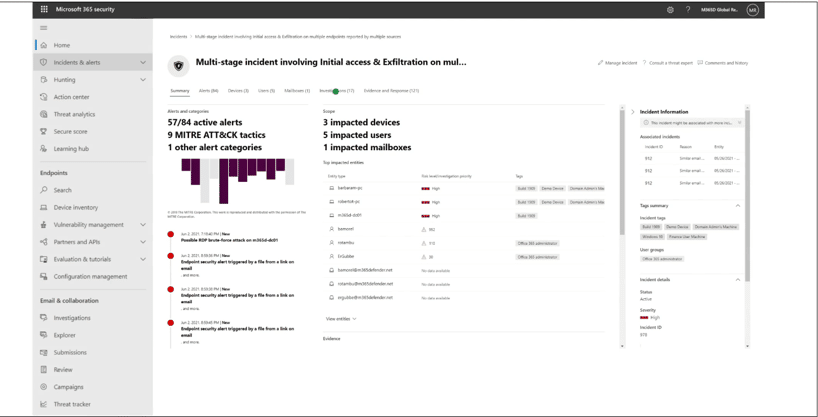The width and height of the screenshot is (818, 417).
Task: Click the Campaigns icon in sidebar
Action: coord(44,387)
